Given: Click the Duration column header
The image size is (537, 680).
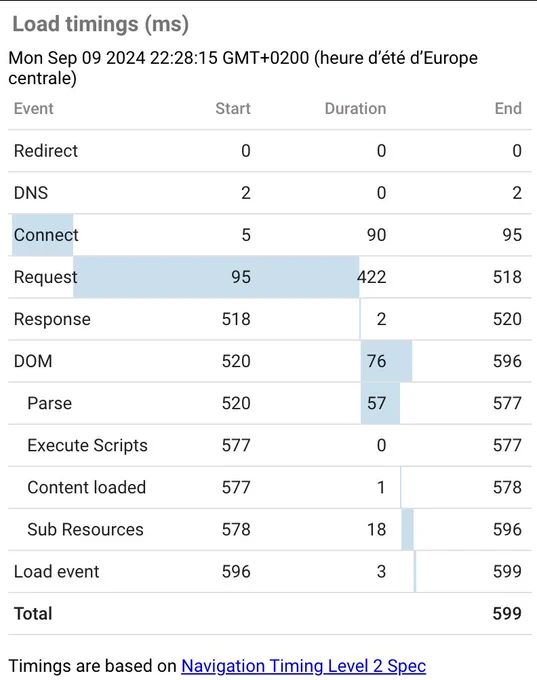Looking at the screenshot, I should click(355, 108).
